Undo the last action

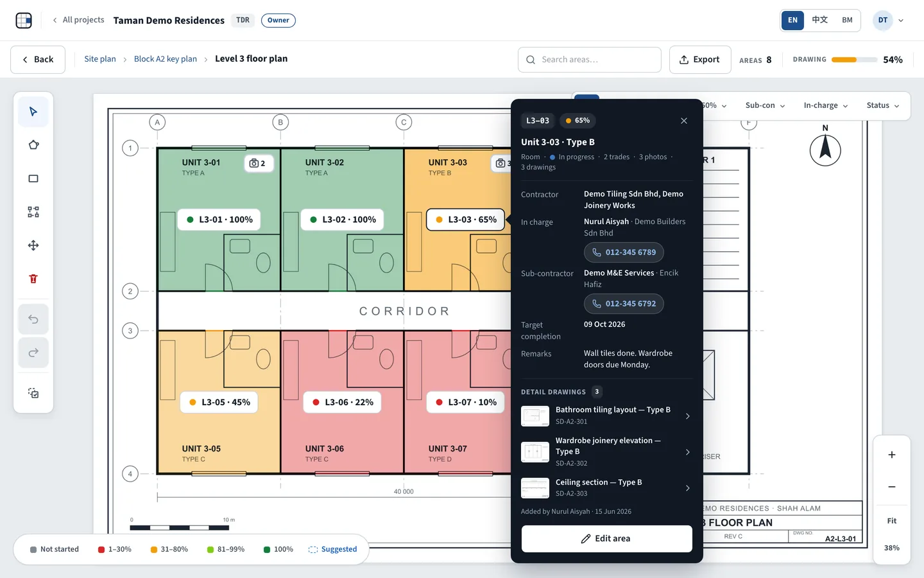point(33,319)
